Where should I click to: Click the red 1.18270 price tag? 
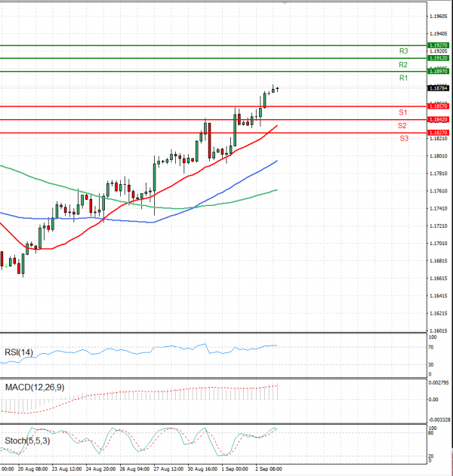(438, 132)
